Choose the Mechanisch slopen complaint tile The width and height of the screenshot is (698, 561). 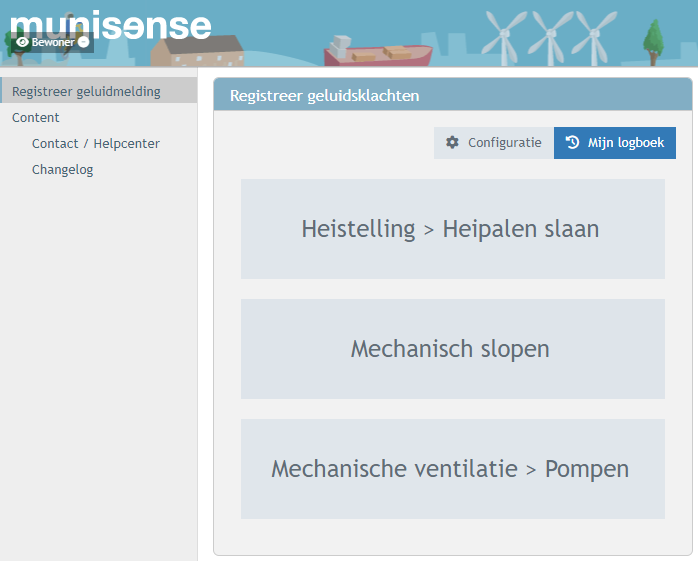pyautogui.click(x=452, y=349)
